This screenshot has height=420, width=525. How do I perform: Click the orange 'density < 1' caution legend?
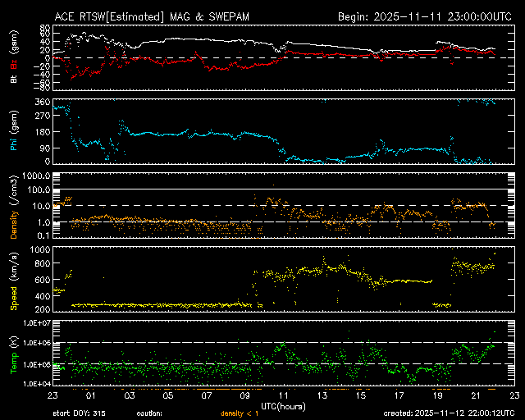238,414
